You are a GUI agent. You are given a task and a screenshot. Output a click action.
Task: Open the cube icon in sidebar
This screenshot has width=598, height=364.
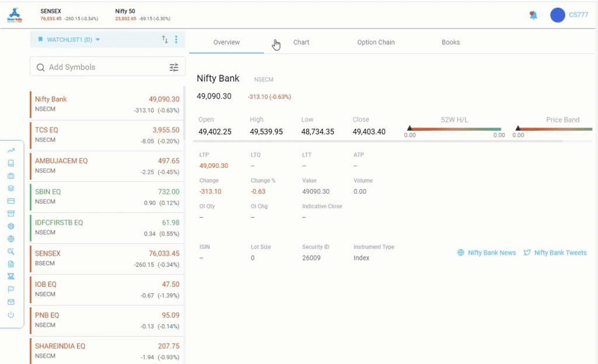[11, 226]
